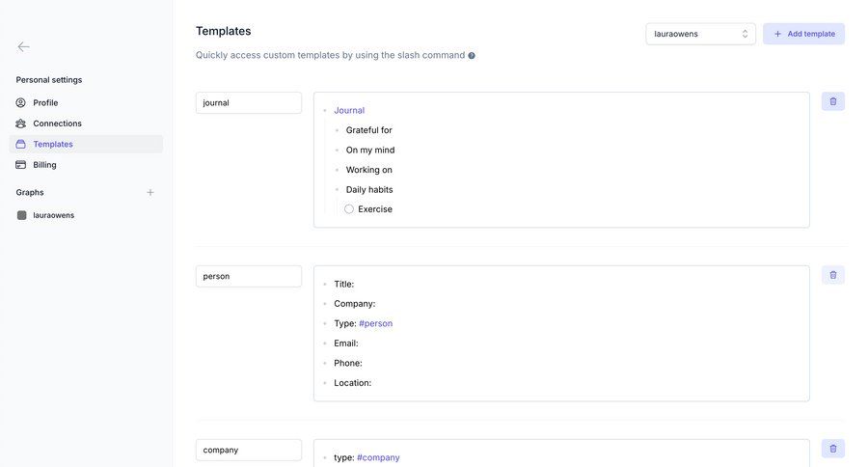868x467 pixels.
Task: Click the Profile user icon
Action: click(x=20, y=102)
